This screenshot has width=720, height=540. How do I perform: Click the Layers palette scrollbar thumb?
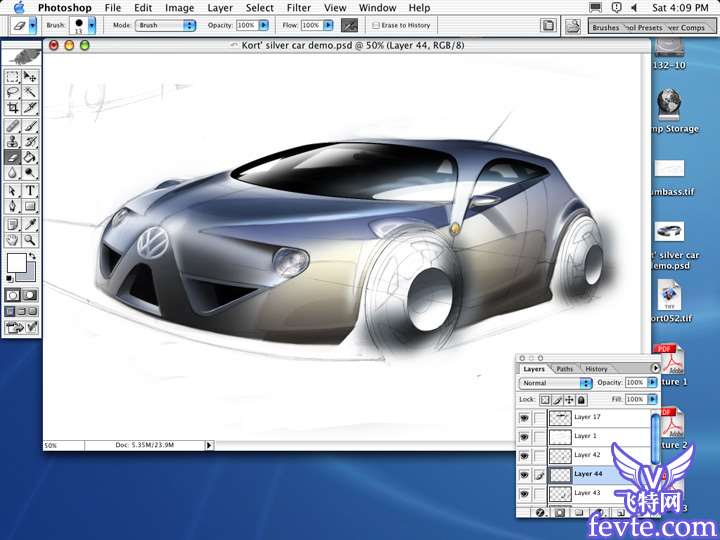[x=655, y=439]
